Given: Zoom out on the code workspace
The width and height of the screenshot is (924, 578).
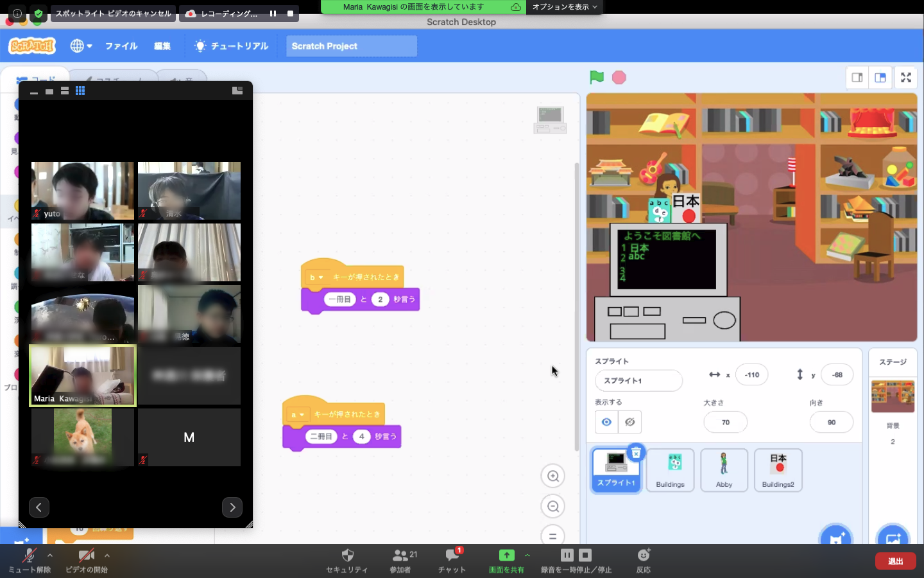Looking at the screenshot, I should coord(552,506).
